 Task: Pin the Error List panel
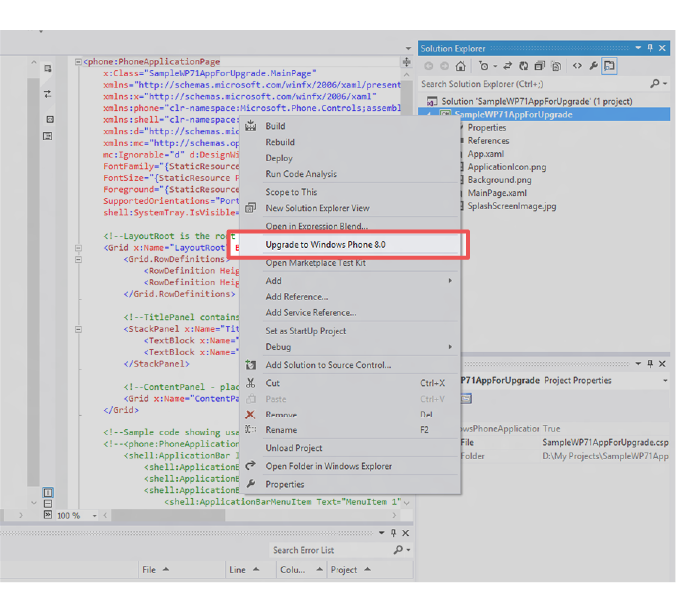[x=393, y=533]
